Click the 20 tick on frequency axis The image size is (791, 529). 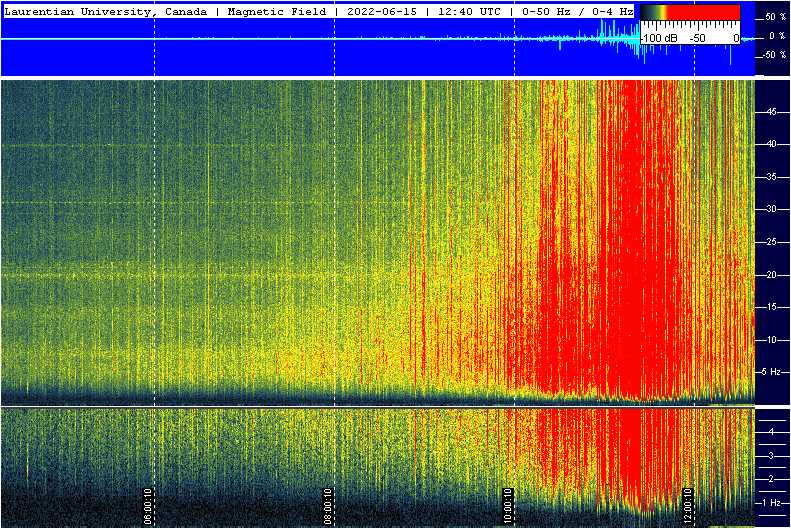coord(771,275)
